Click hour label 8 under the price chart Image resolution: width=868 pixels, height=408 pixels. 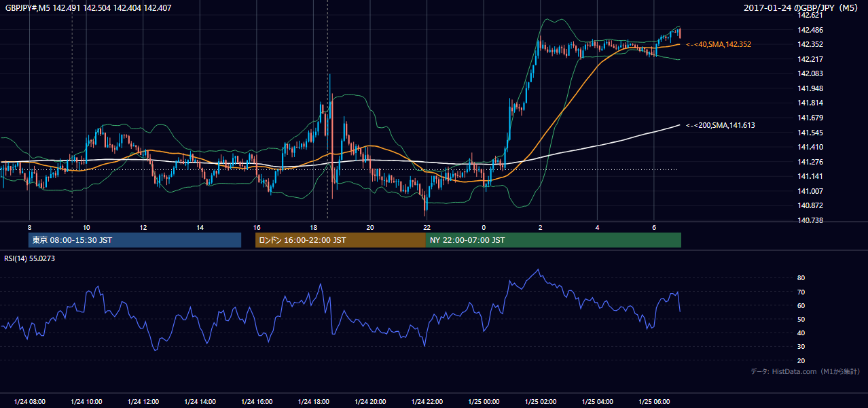click(x=29, y=227)
